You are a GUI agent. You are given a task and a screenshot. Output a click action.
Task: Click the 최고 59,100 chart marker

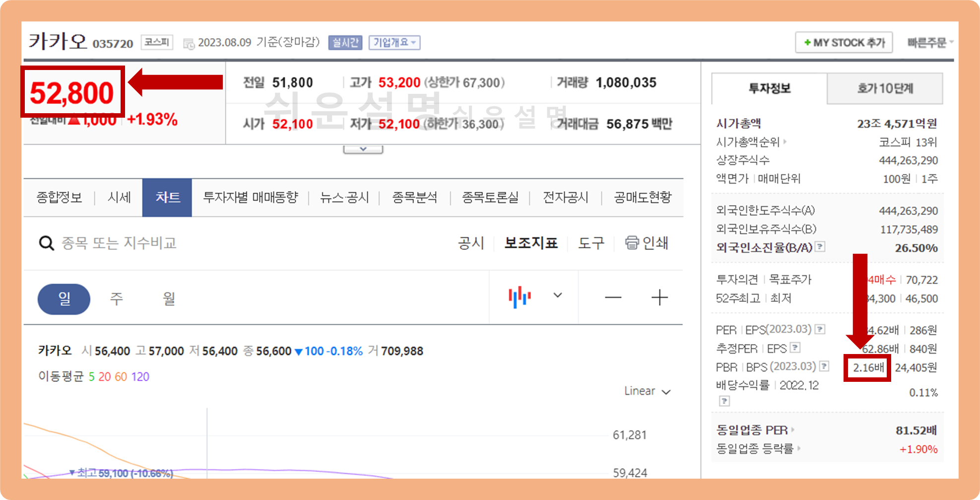(x=121, y=473)
